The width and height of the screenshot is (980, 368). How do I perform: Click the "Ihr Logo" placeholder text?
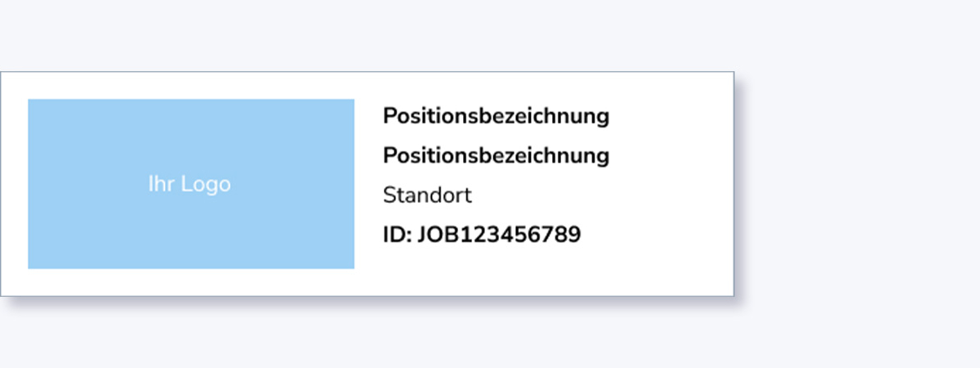tap(189, 185)
